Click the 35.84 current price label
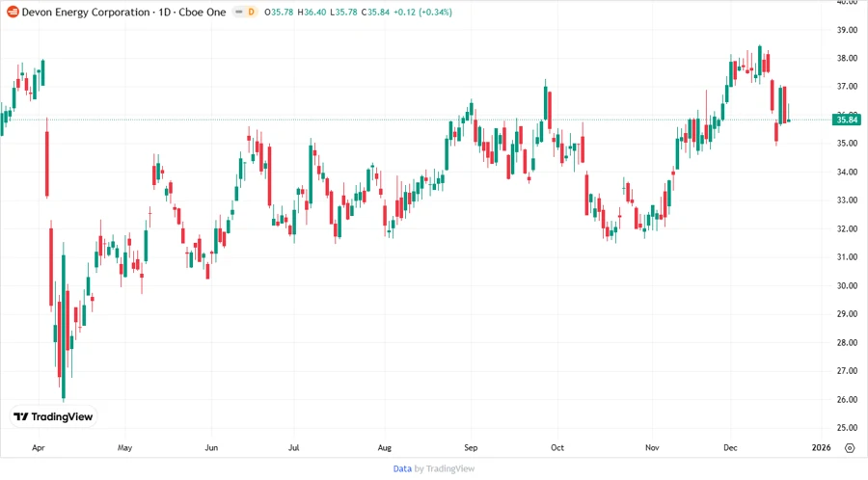The height and width of the screenshot is (480, 868). point(847,120)
